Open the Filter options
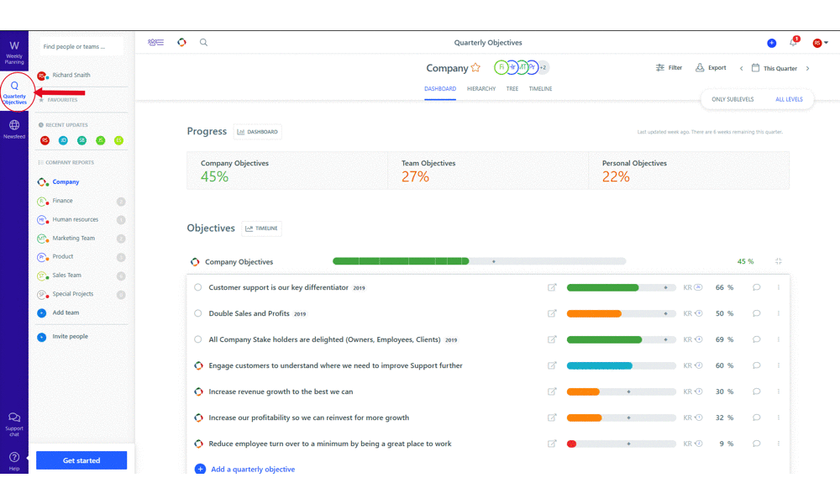The height and width of the screenshot is (504, 840). [669, 67]
